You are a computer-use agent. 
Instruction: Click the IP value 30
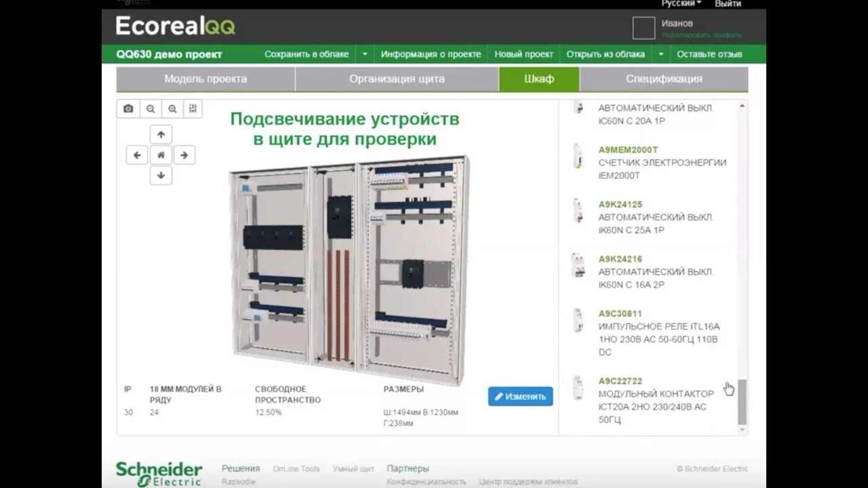click(x=128, y=412)
